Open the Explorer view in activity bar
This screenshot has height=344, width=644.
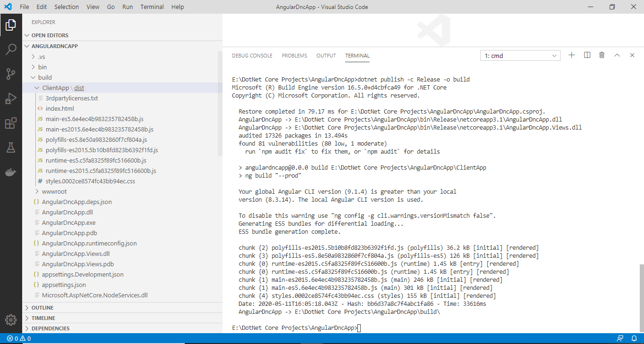11,25
